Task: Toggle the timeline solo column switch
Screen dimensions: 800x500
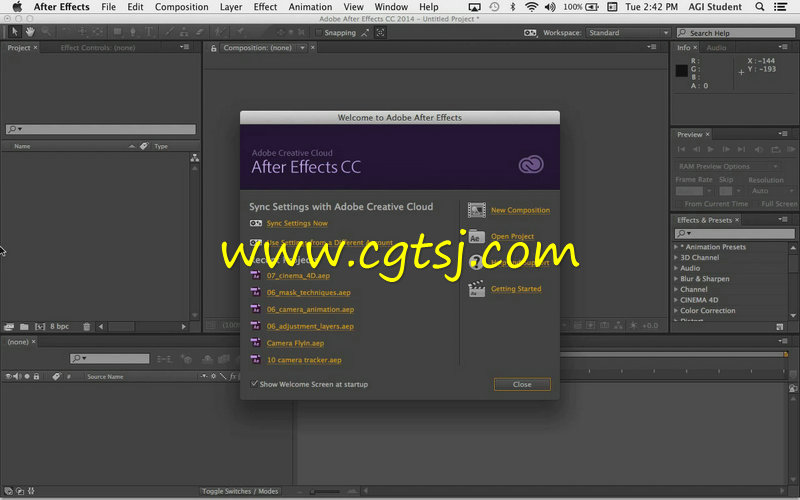Action: [27, 377]
